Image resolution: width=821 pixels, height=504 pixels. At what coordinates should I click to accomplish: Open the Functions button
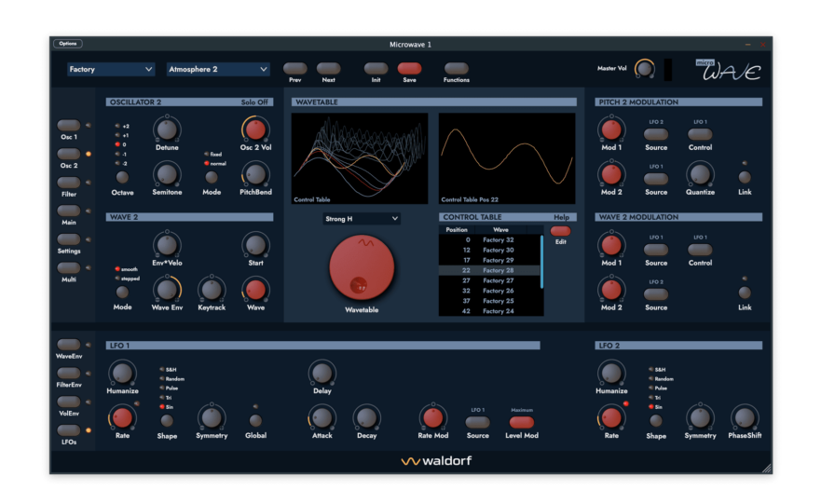tap(456, 68)
